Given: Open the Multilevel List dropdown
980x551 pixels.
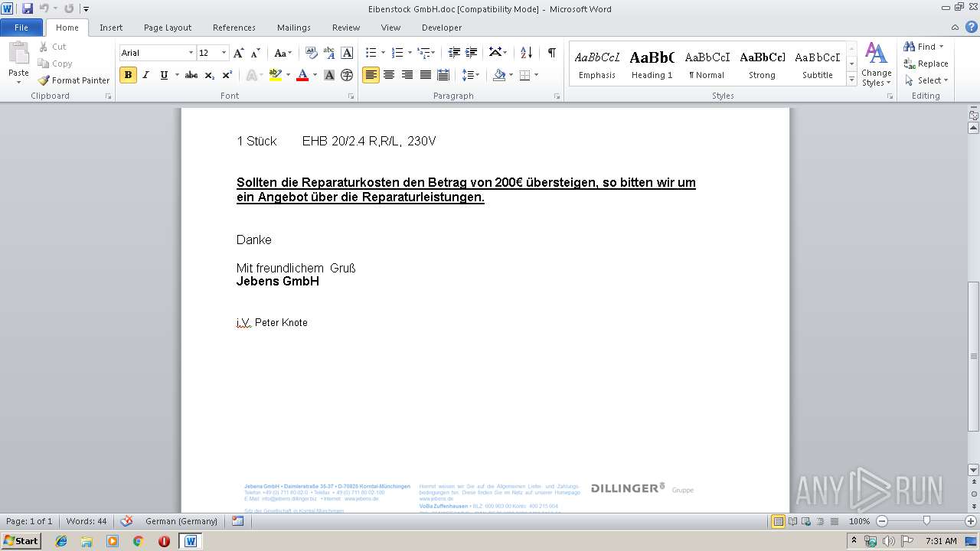Looking at the screenshot, I should coord(433,53).
